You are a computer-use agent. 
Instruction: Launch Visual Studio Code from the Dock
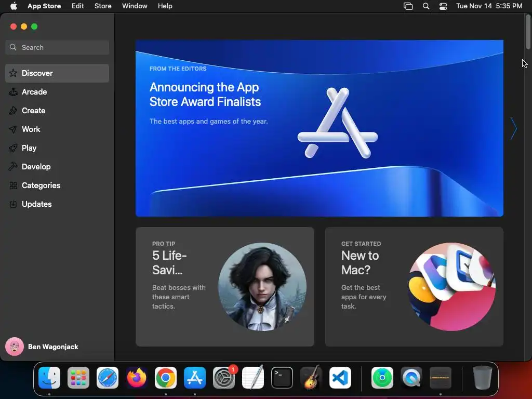(340, 378)
